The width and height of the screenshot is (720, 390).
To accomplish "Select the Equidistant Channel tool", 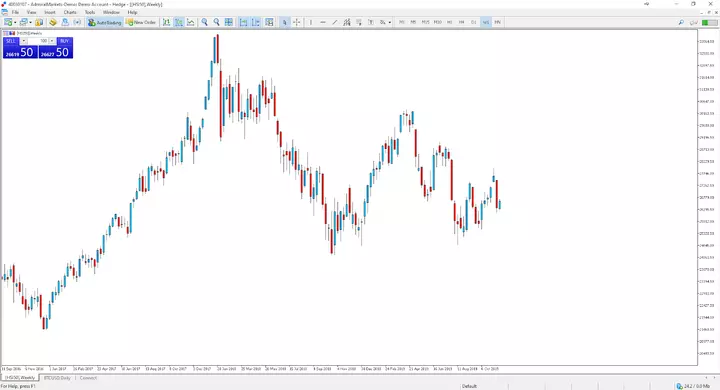I will [x=347, y=22].
